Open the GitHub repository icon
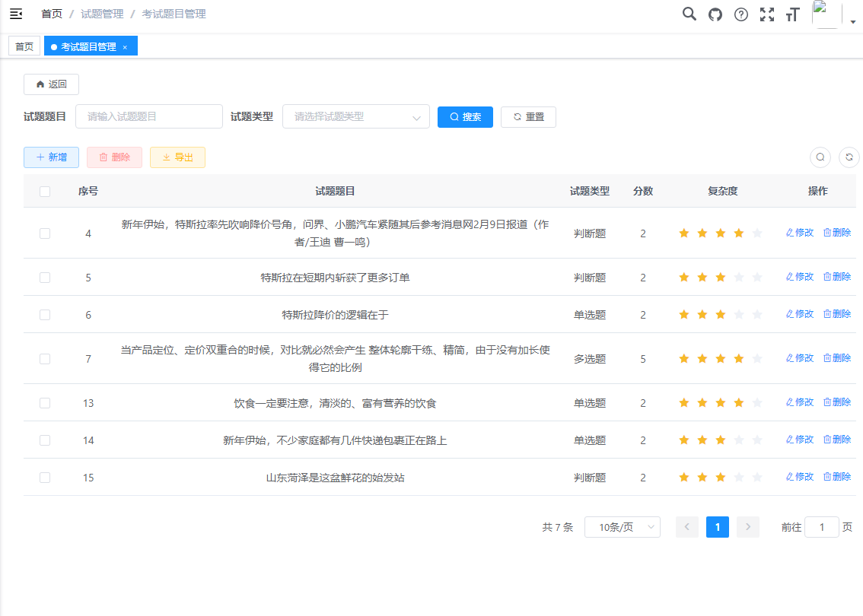The image size is (863, 616). click(x=715, y=14)
